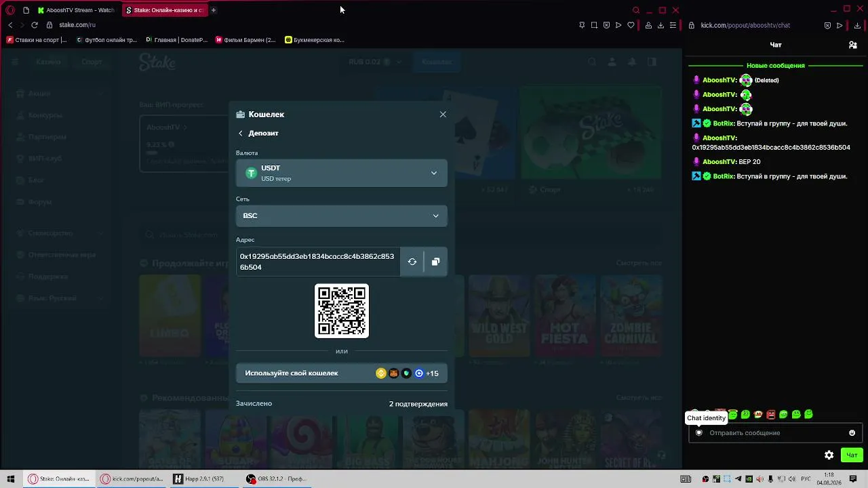
Task: Click the lock icon beside kick.com address
Action: point(692,25)
